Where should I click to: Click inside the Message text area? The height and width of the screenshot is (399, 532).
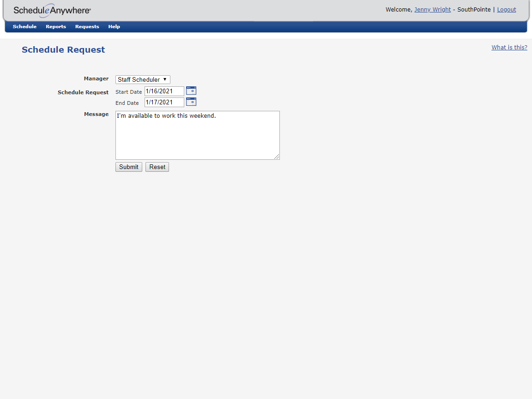click(198, 135)
